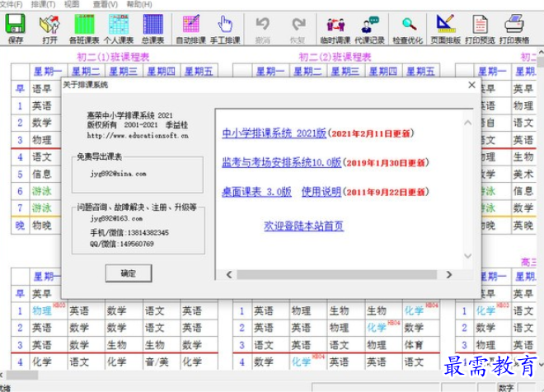
Task: Open a file with the 打开 icon
Action: (49, 29)
